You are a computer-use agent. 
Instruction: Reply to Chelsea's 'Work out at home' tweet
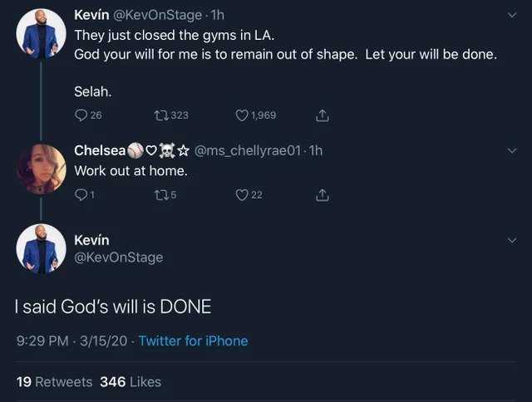[x=81, y=195]
